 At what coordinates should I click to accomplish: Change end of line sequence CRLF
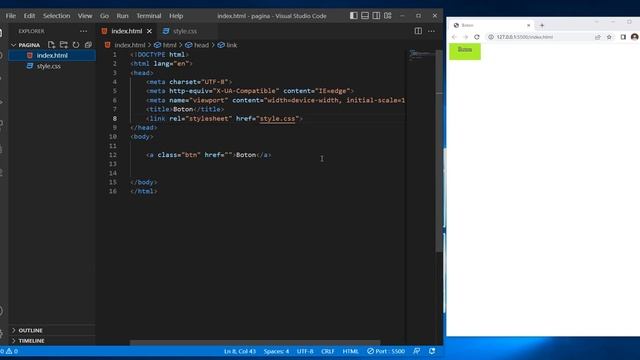click(328, 351)
